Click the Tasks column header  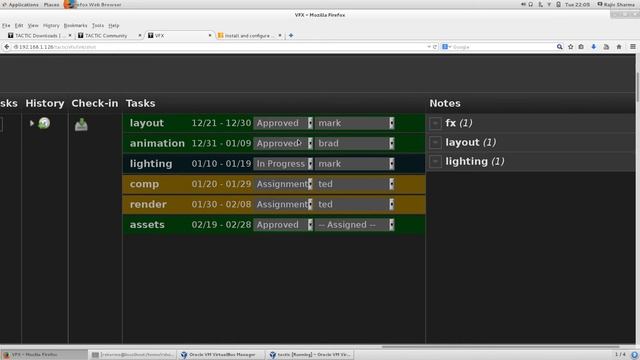(x=140, y=103)
